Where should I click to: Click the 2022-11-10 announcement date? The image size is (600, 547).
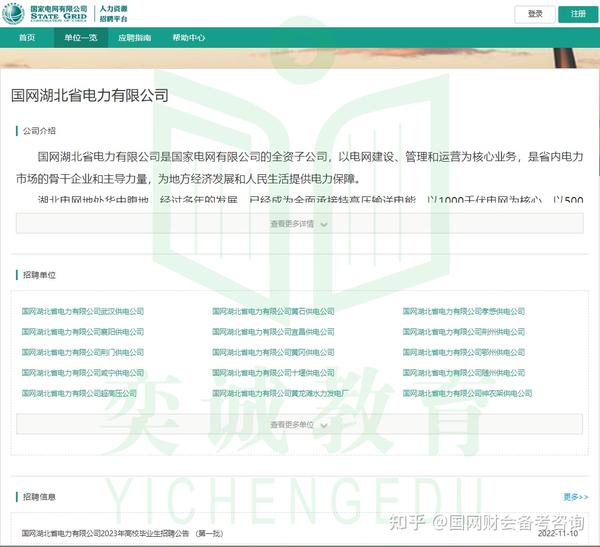click(558, 533)
